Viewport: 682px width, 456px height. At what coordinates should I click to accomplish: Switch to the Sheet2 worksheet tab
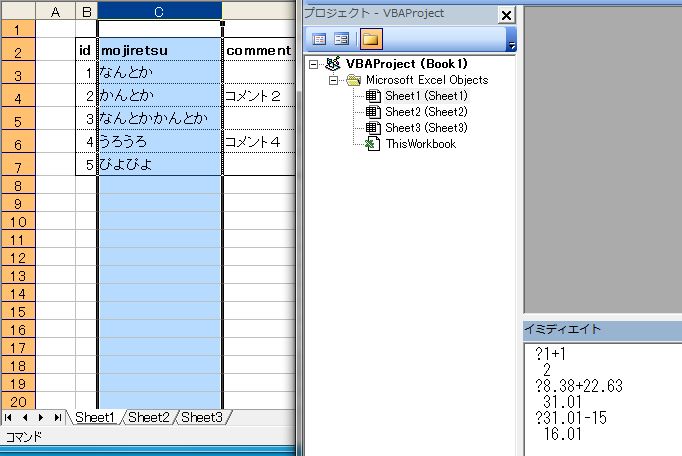coord(148,417)
